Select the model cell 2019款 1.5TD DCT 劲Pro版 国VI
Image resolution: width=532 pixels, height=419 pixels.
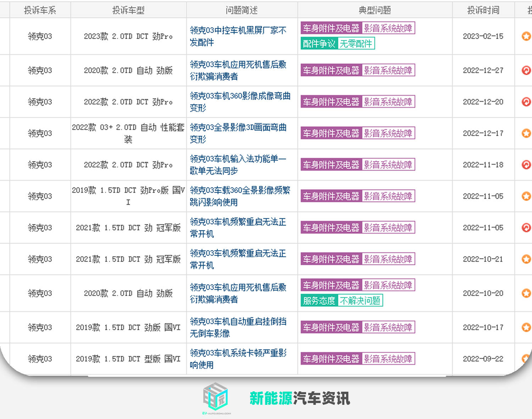pyautogui.click(x=128, y=196)
